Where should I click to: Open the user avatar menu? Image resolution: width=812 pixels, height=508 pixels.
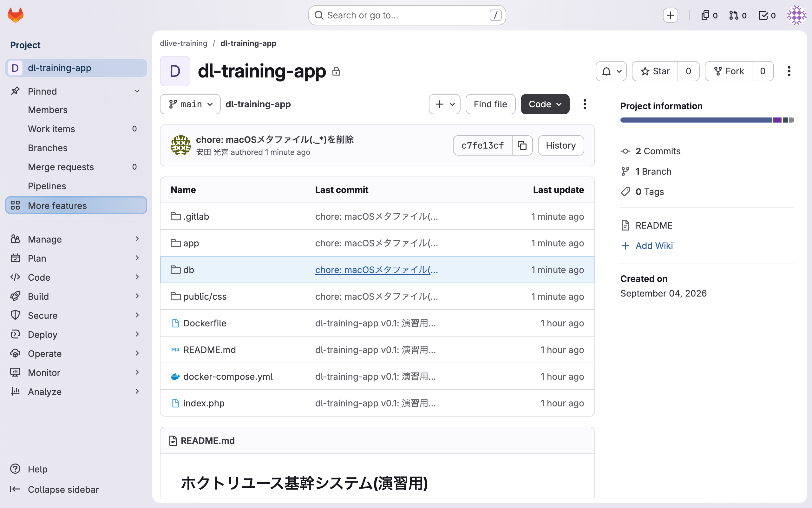(x=796, y=15)
